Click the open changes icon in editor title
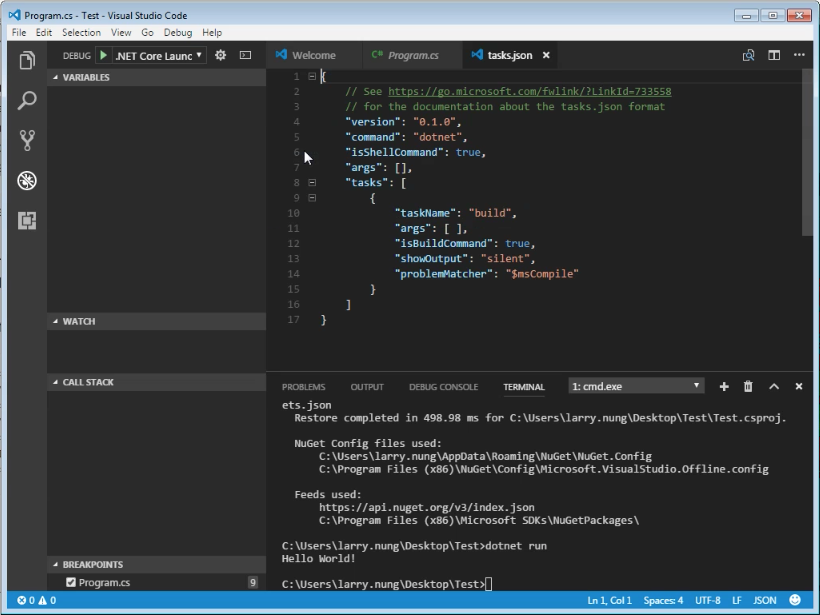The image size is (820, 615). coord(748,55)
